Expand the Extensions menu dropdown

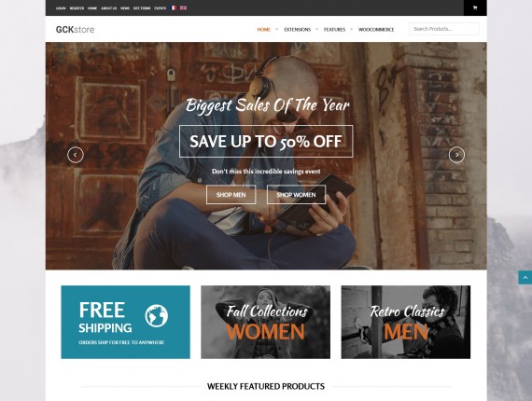297,30
